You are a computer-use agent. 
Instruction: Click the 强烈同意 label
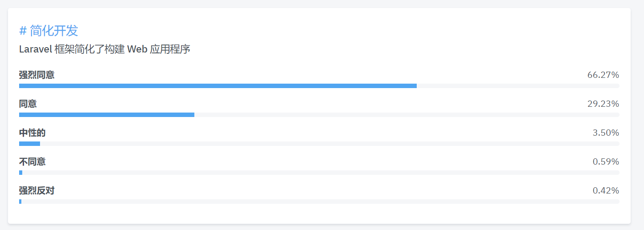pyautogui.click(x=37, y=75)
